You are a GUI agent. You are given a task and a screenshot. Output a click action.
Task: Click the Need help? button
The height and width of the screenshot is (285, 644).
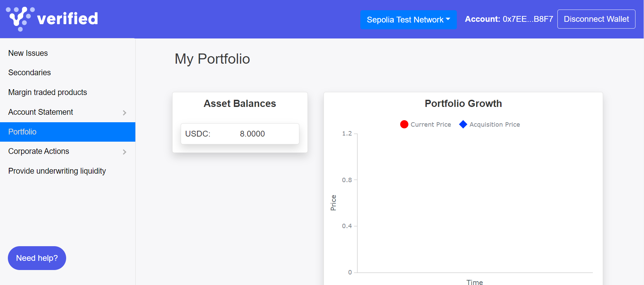[x=37, y=258]
